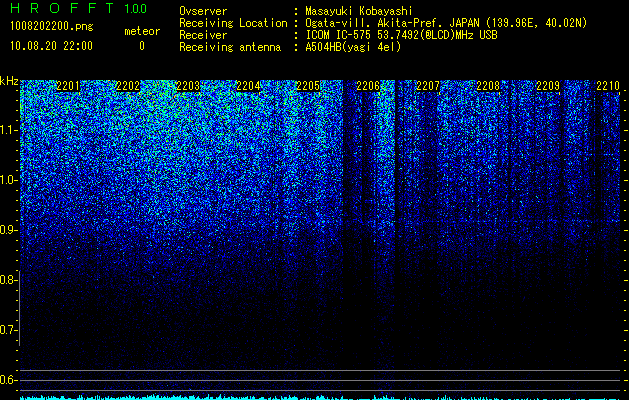Viewport: 629px width, 400px height.
Task: Click the 2205 time marker
Action: pyautogui.click(x=308, y=86)
